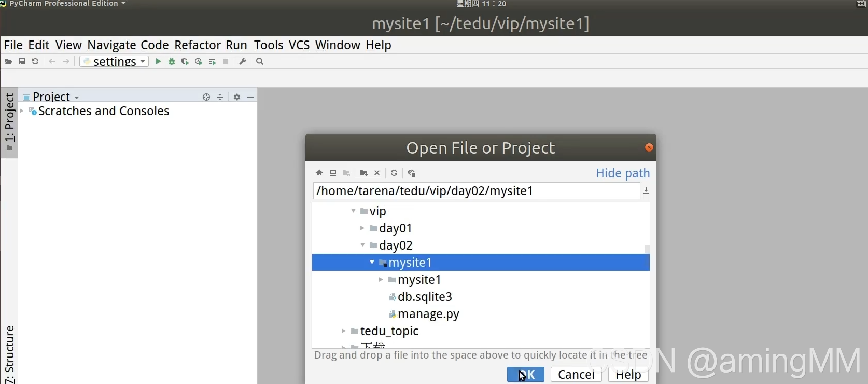Viewport: 868px width, 384px height.
Task: Run with coverage shield icon
Action: pyautogui.click(x=185, y=61)
